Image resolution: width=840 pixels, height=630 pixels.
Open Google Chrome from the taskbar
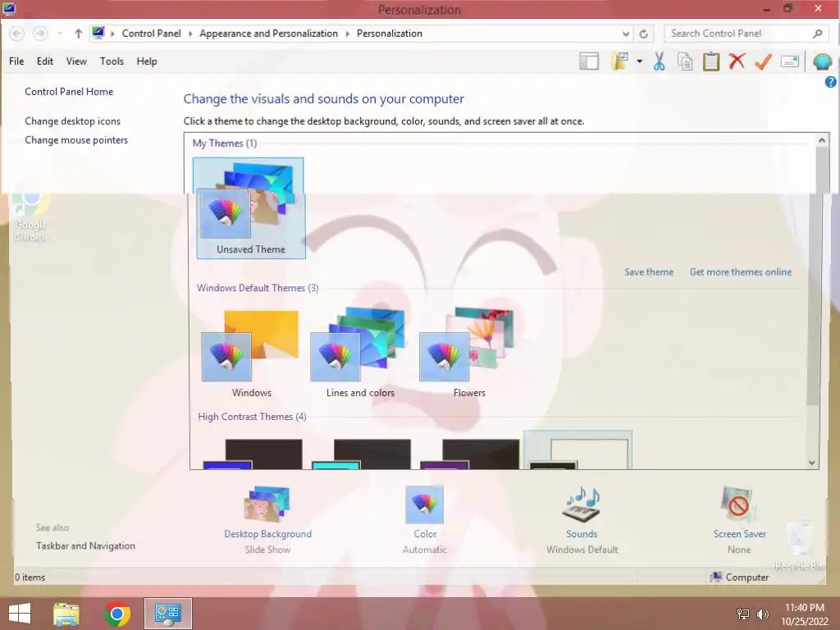point(117,614)
